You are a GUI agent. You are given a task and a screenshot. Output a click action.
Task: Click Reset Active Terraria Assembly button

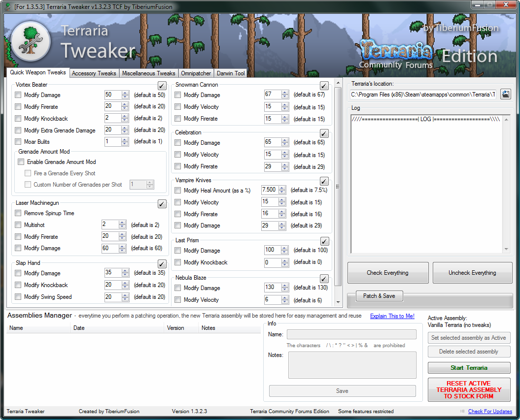point(469,389)
